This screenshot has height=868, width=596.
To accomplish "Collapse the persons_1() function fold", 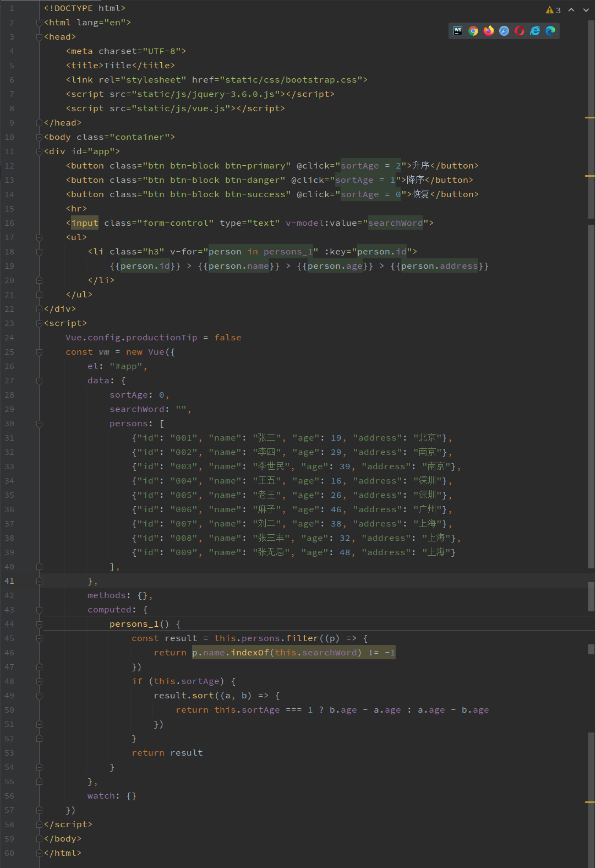I will click(x=39, y=624).
